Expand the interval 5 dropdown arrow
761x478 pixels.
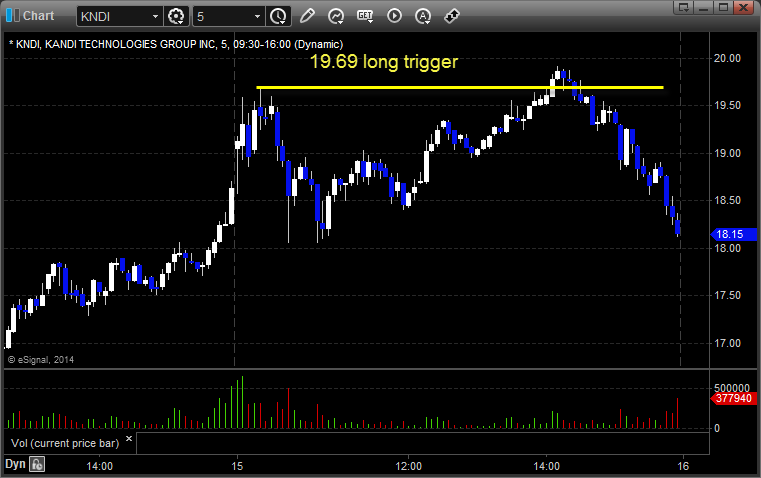[x=257, y=16]
